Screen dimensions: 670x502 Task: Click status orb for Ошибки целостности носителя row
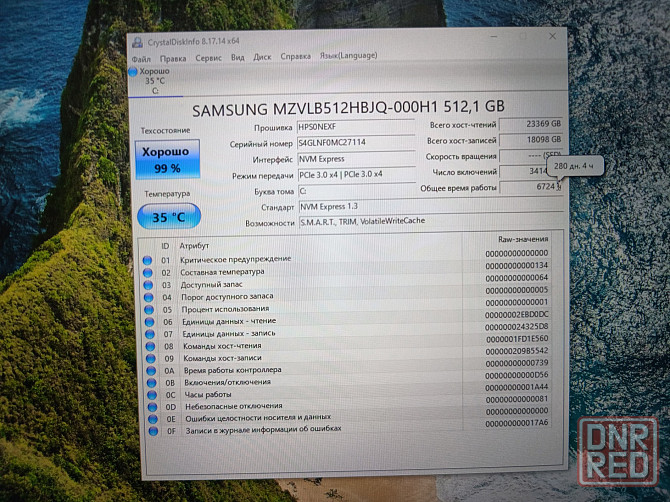(153, 419)
